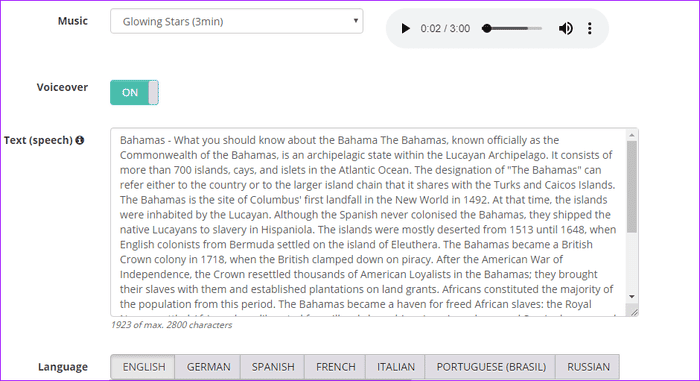Viewport: 700px width, 381px height.
Task: Switch language to ITALIAN
Action: pyautogui.click(x=396, y=367)
